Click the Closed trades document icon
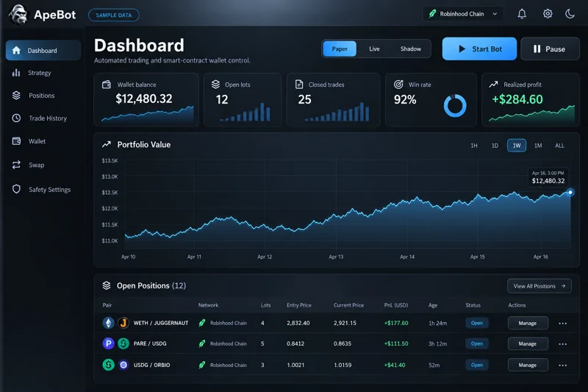Screen dimensions: 588x392 pyautogui.click(x=299, y=85)
